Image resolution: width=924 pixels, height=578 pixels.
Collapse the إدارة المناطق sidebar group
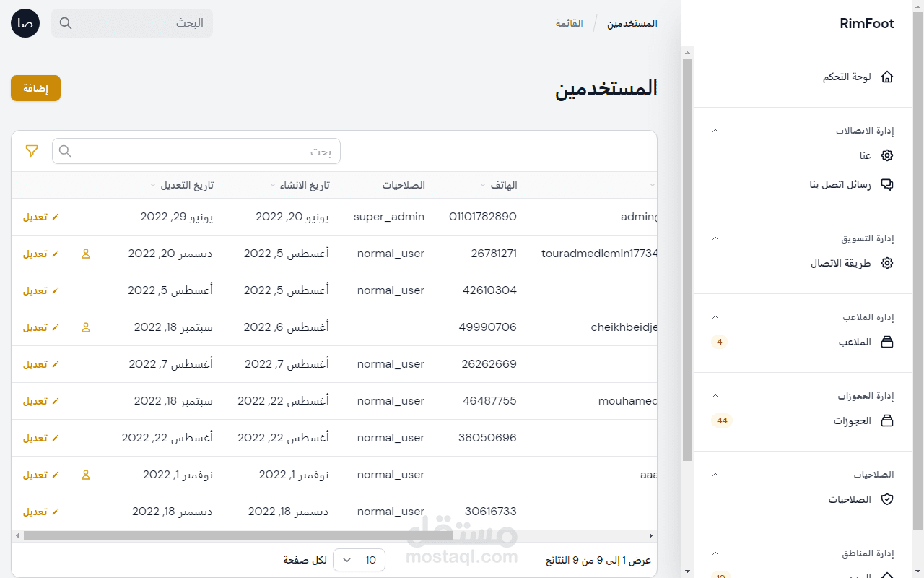click(715, 553)
